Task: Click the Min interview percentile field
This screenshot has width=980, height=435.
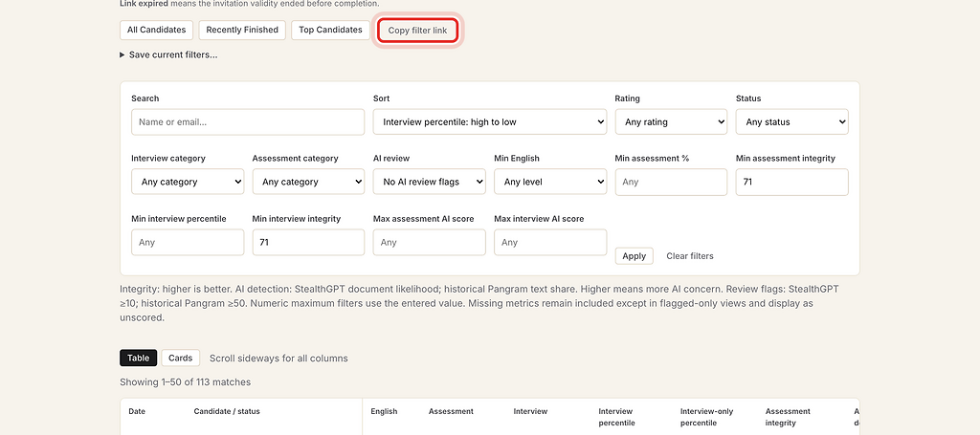Action: pos(188,242)
